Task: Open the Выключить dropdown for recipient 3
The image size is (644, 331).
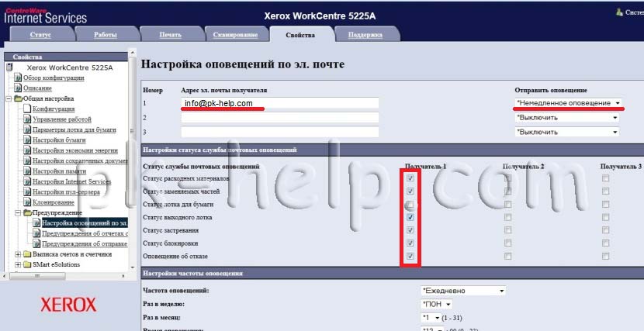Action: click(567, 132)
